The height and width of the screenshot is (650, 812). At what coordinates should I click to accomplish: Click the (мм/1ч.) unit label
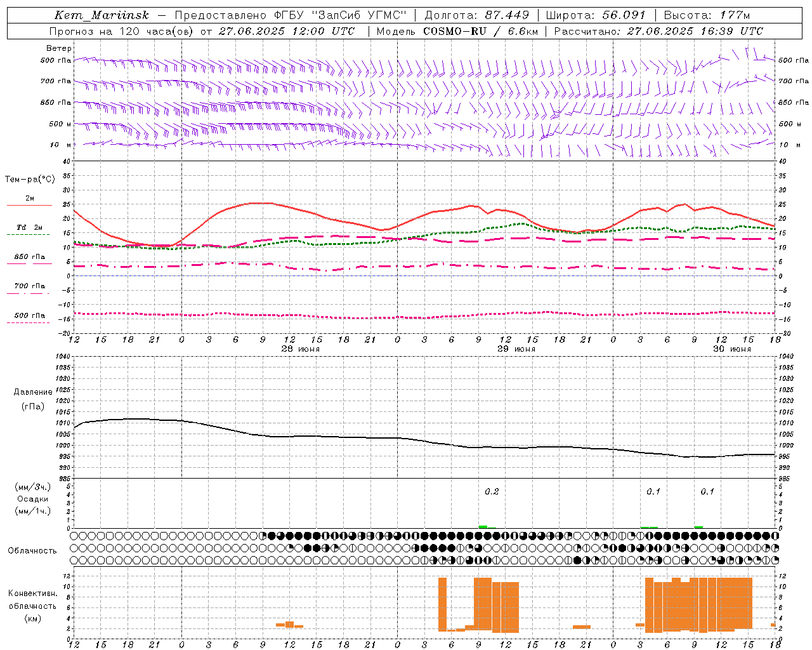33,511
